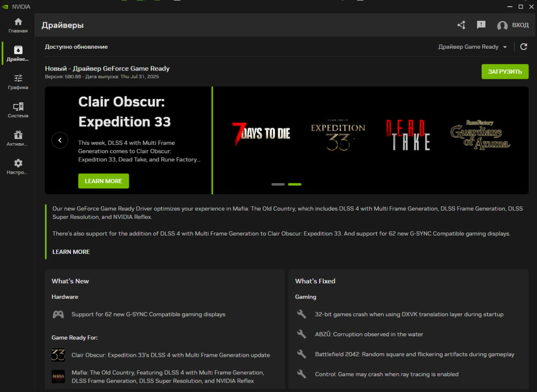The width and height of the screenshot is (537, 392).
Task: Click the Clair Obscur DLSS 4 update entry
Action: [170, 355]
